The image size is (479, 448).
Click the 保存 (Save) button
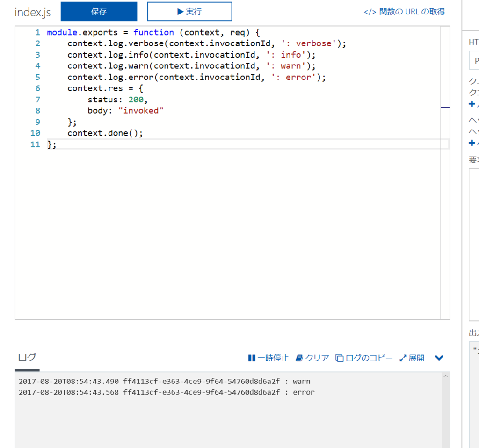coord(99,12)
